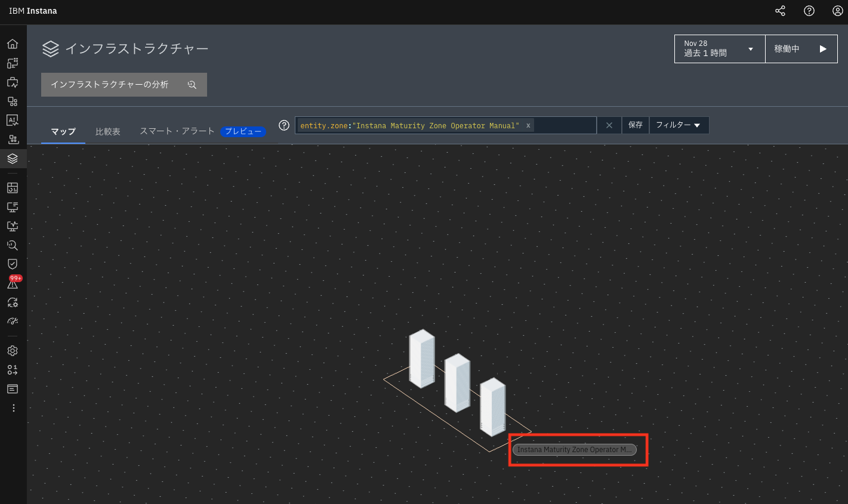The height and width of the screenshot is (504, 848).
Task: Open the monitor-with-lines sidebar icon
Action: pyautogui.click(x=13, y=207)
